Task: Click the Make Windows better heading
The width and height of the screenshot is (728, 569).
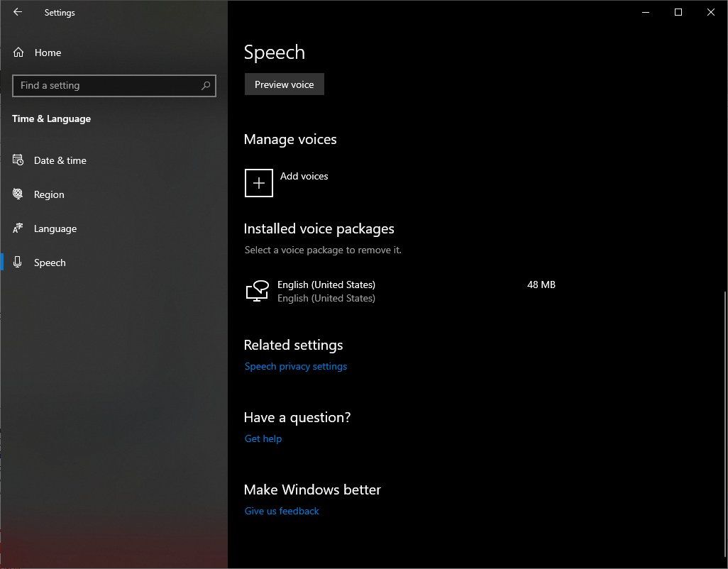Action: tap(312, 490)
